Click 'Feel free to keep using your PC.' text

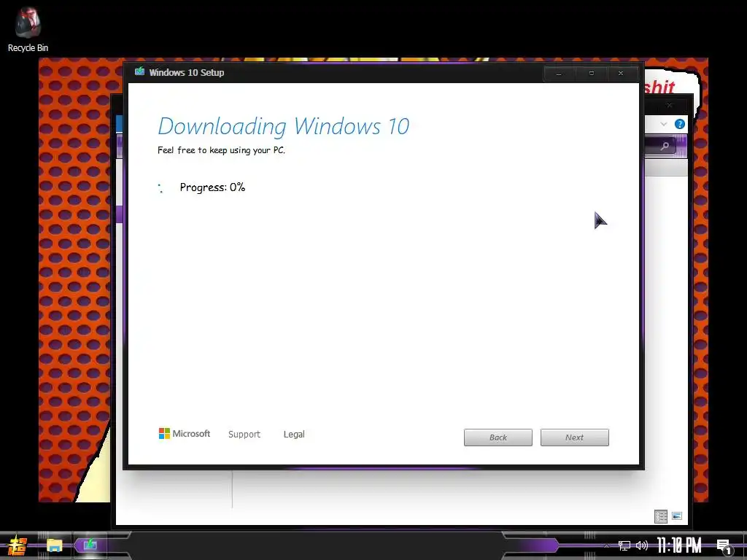[x=221, y=150]
